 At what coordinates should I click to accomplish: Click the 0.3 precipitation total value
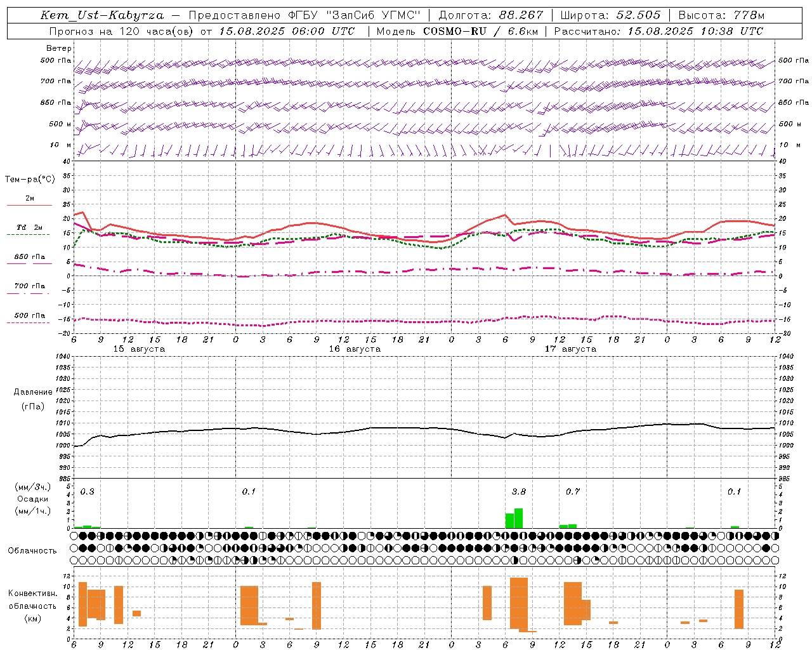87,492
